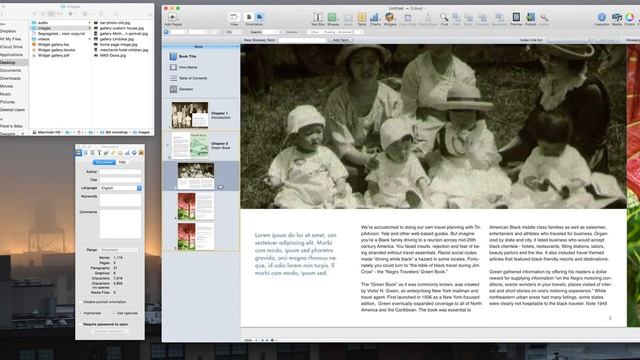Open the Language dropdown in Inspector

coord(120,188)
